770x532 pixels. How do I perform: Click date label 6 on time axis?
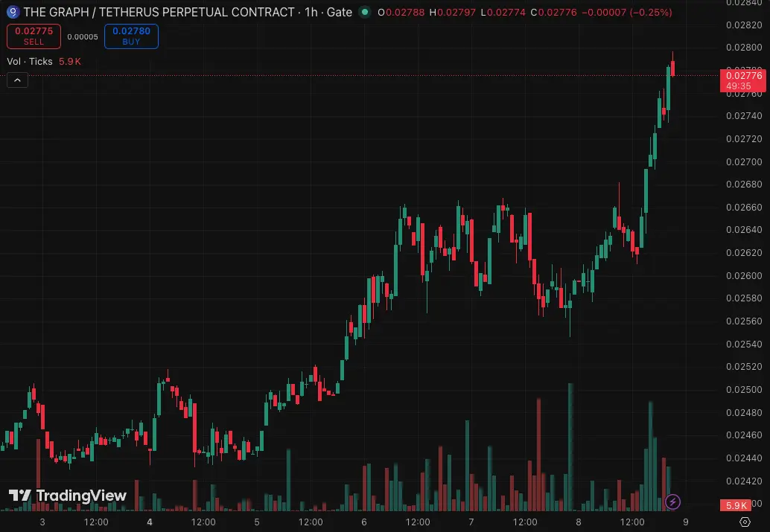[x=364, y=522]
